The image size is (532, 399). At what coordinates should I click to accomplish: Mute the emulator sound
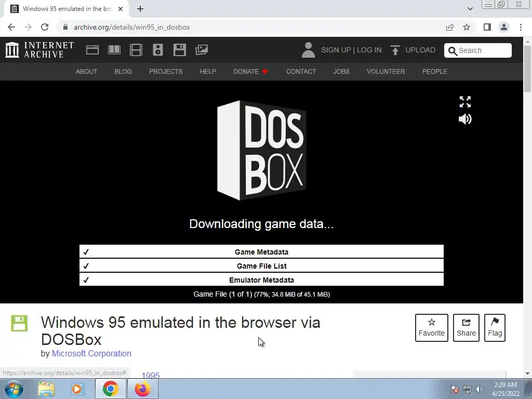(465, 119)
